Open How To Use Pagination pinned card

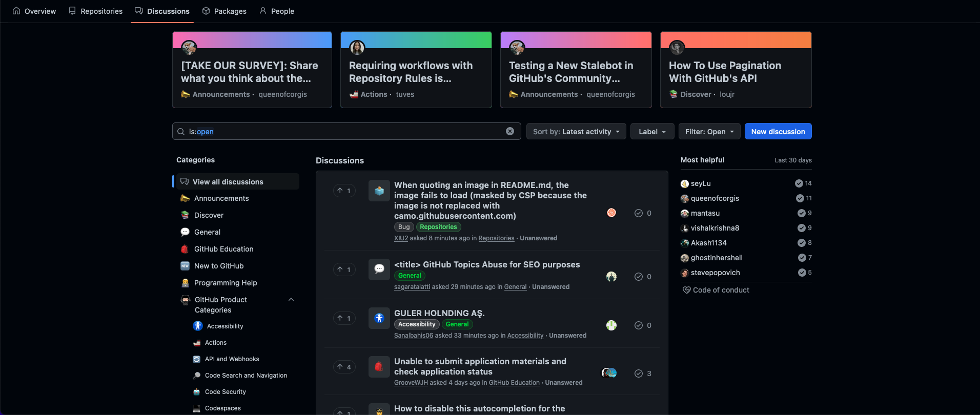(736, 70)
